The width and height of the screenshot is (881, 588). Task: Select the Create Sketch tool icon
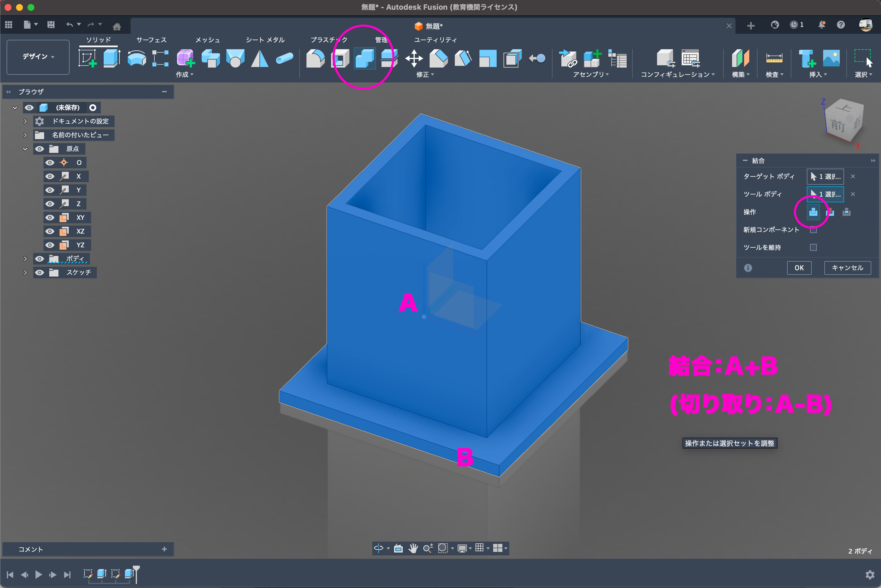[87, 58]
